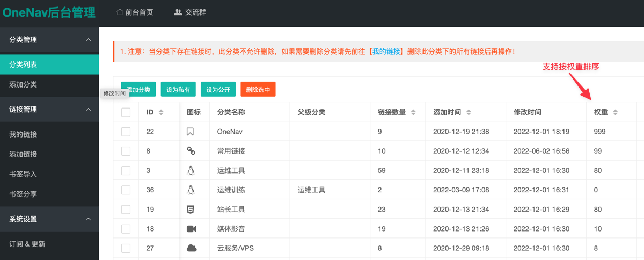Follow the 我的链接 link in the notice

[x=386, y=52]
